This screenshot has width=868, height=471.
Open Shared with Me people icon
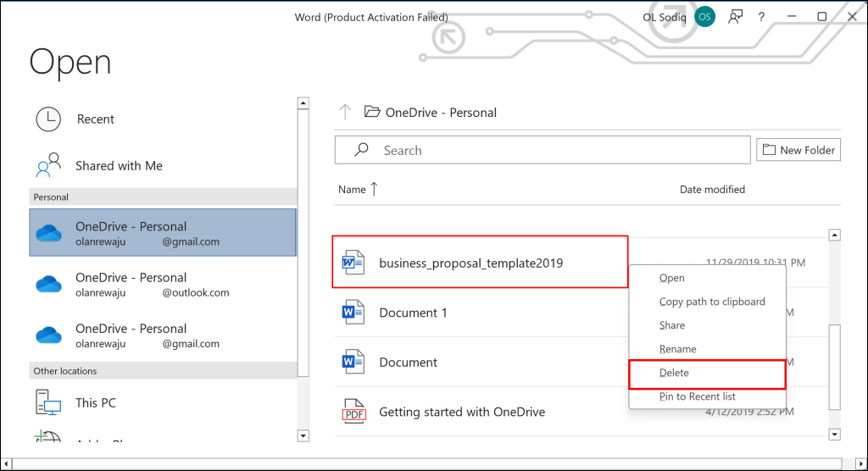[x=48, y=165]
